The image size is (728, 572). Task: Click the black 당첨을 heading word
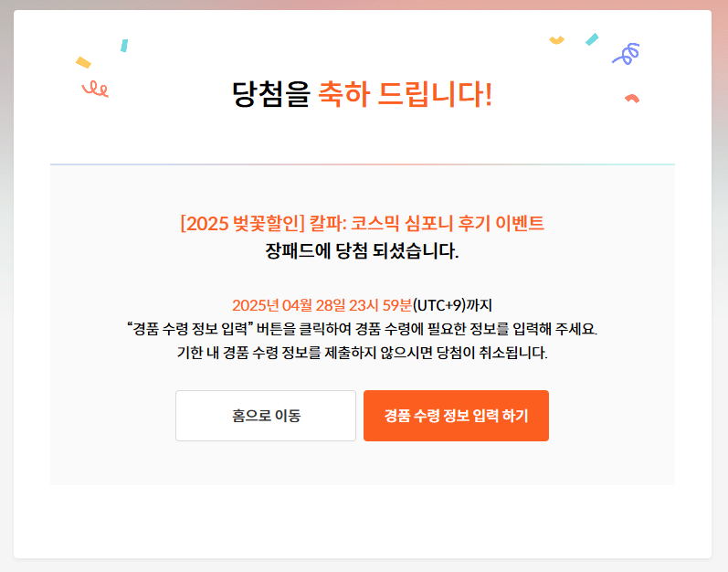[270, 94]
